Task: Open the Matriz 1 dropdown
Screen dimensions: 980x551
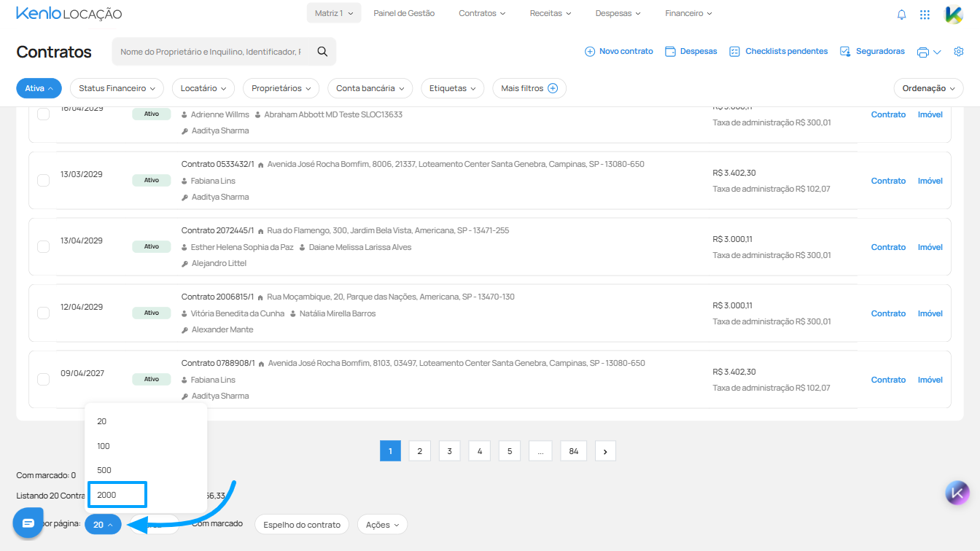Action: tap(334, 13)
